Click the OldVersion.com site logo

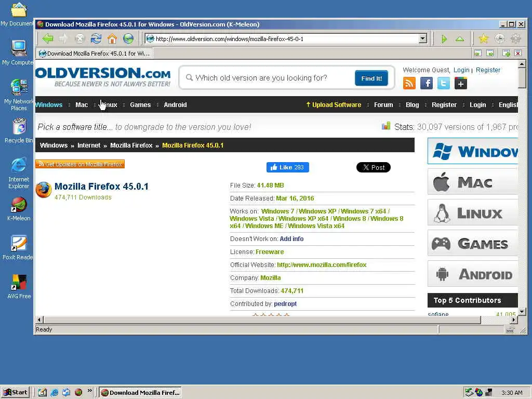click(x=103, y=77)
